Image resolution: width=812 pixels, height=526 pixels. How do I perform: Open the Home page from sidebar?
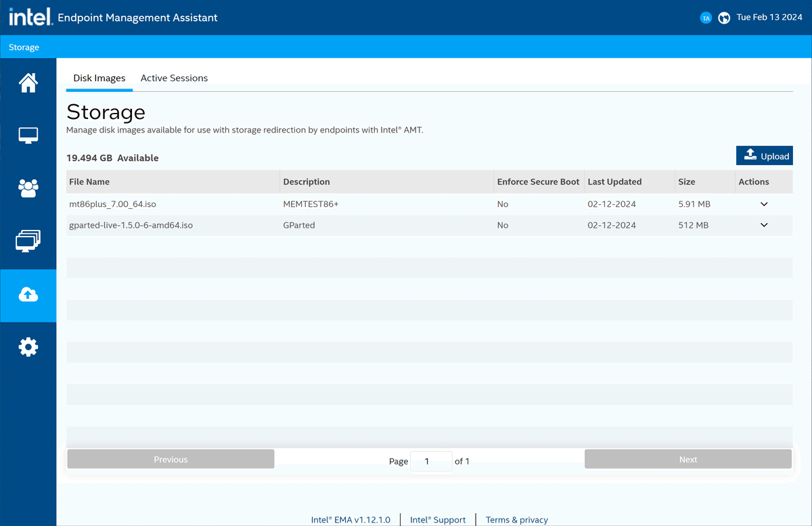[28, 83]
